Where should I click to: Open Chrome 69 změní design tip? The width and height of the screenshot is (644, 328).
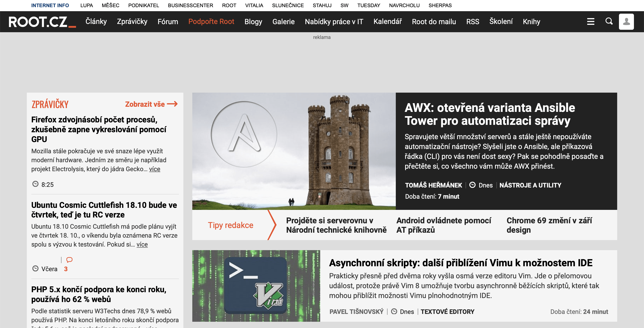tap(549, 225)
